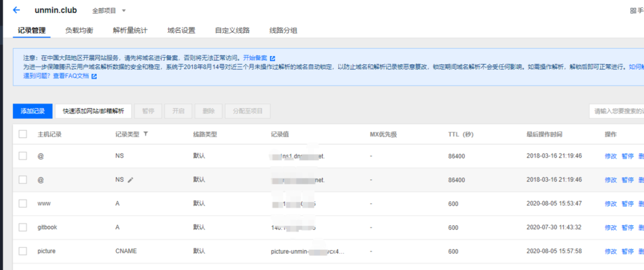Viewport: 644px width, 270px height.
Task: Click 暂停 for the gitbook record
Action: coord(627,228)
